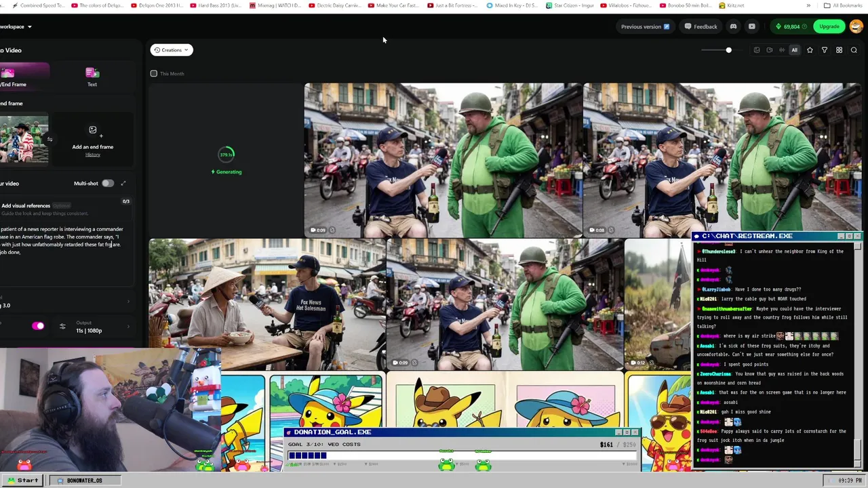The width and height of the screenshot is (868, 488).
Task: Switch to grid layout view icon
Action: click(x=839, y=50)
